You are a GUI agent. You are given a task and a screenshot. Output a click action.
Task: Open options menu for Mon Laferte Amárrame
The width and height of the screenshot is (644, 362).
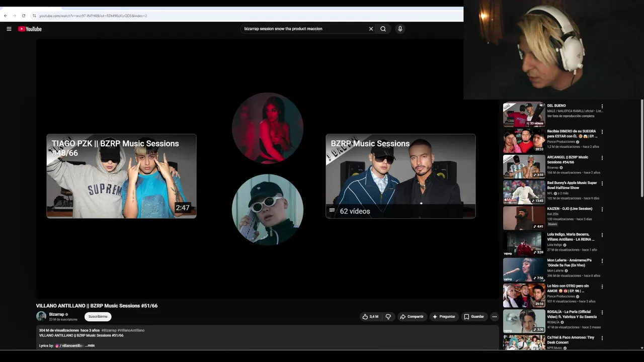point(602,261)
